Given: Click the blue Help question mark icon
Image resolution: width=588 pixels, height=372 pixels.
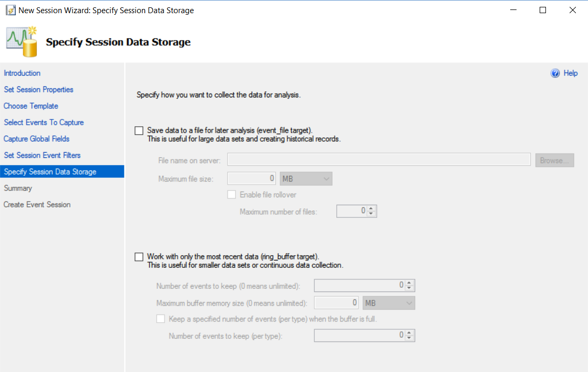Looking at the screenshot, I should (555, 74).
